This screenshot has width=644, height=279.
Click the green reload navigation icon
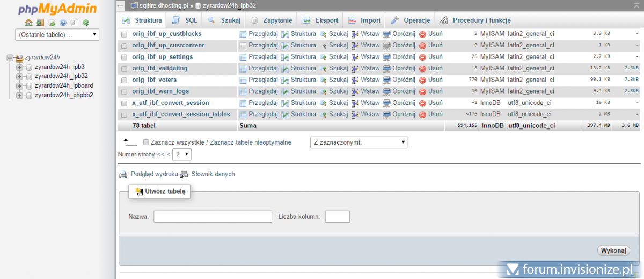click(85, 23)
